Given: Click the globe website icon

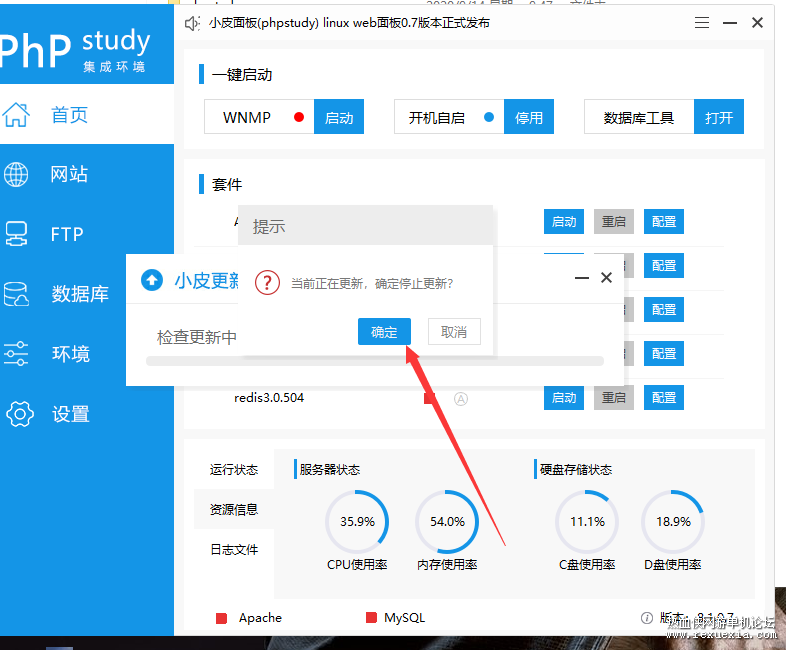Looking at the screenshot, I should [16, 174].
